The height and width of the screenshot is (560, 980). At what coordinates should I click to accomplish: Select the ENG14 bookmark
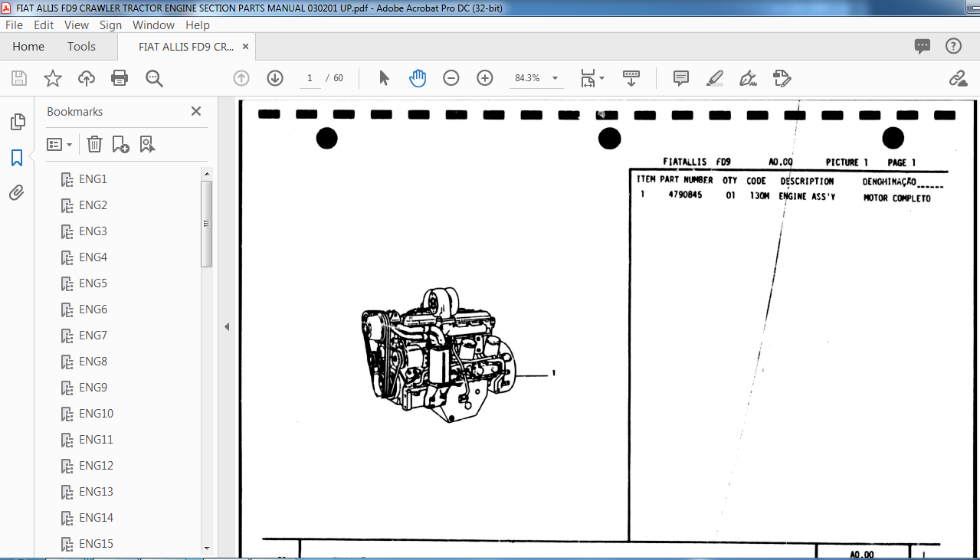click(x=96, y=518)
